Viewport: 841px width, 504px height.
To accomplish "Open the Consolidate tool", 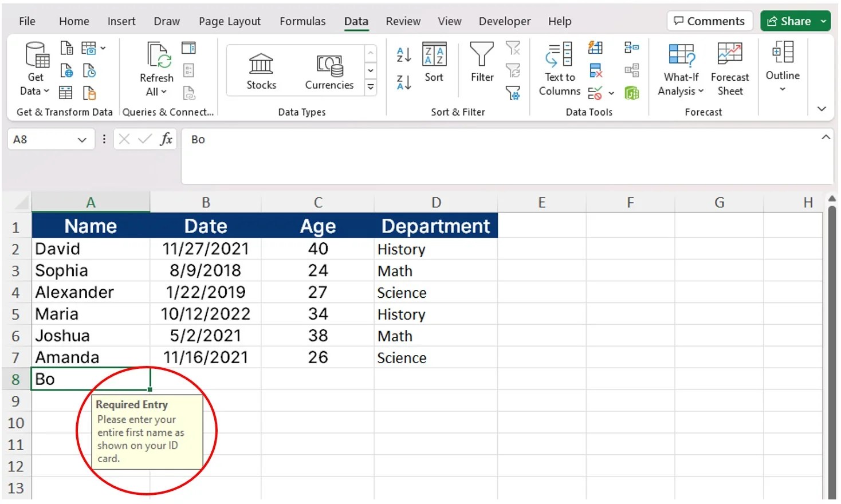I will point(632,48).
